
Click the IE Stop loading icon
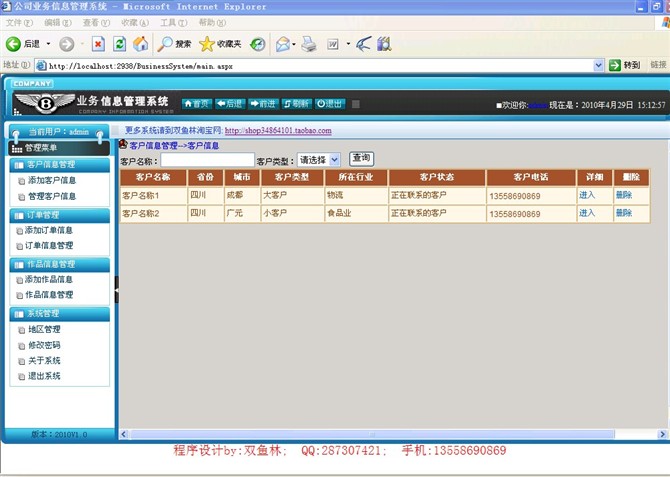click(98, 44)
